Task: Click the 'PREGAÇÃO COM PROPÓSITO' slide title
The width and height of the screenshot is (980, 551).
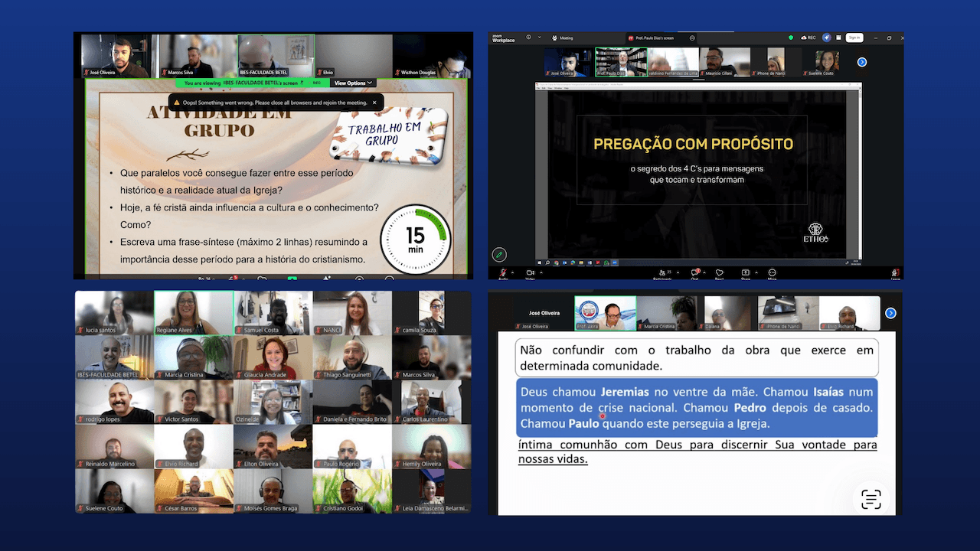Action: point(693,144)
